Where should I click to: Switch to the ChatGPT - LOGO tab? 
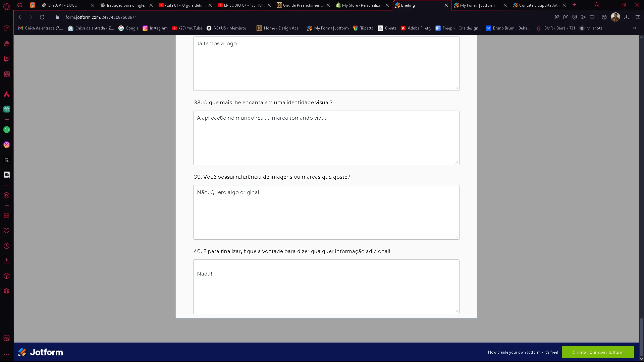(62, 5)
